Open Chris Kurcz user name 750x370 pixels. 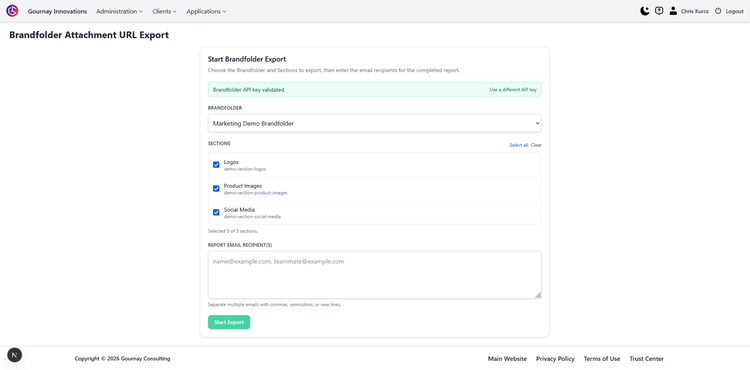(695, 11)
